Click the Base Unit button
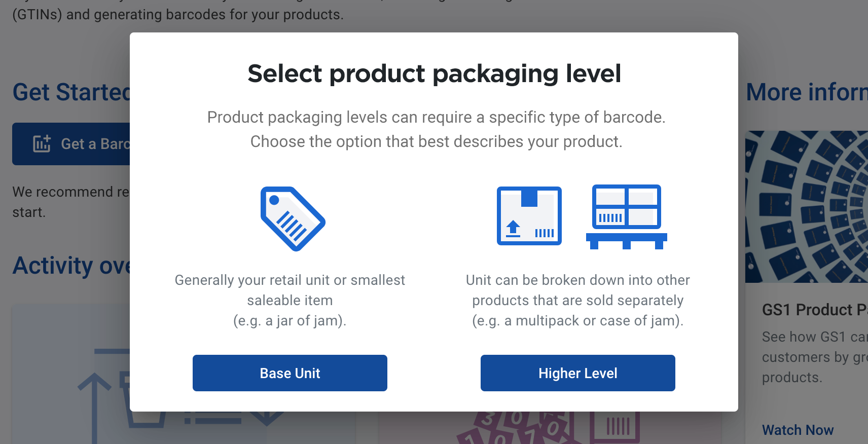The width and height of the screenshot is (868, 444). coord(290,373)
